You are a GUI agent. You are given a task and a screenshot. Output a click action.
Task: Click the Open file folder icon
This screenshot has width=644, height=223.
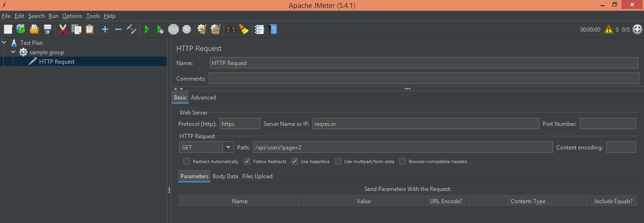34,29
